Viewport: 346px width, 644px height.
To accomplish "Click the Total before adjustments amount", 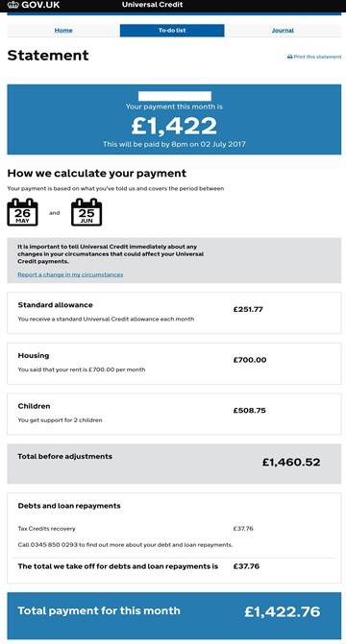I will [291, 462].
